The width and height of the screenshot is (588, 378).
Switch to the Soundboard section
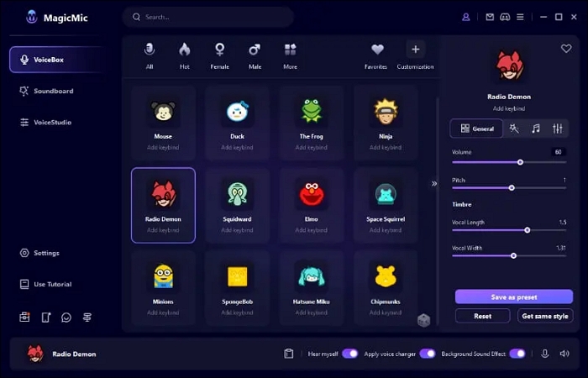[x=53, y=91]
